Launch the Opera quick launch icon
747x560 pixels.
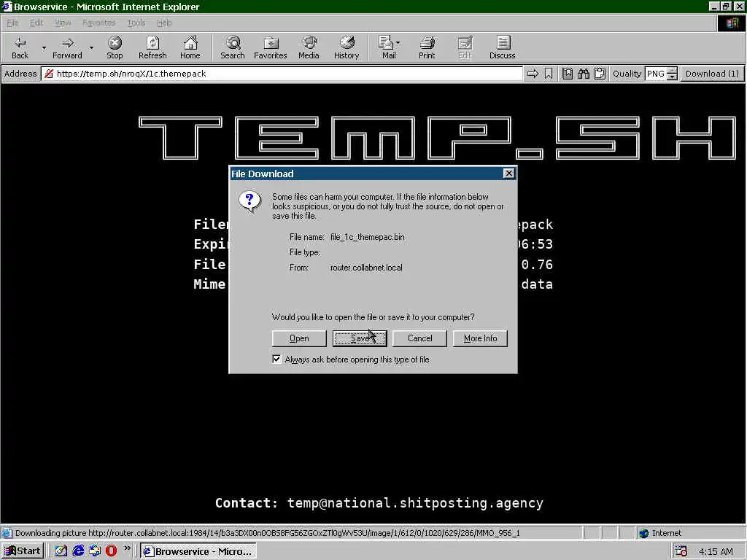coord(111,551)
